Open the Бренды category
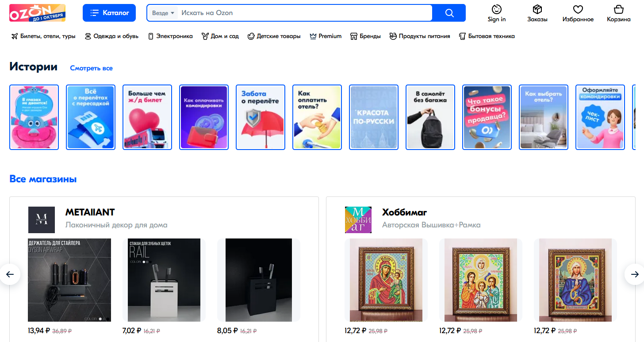 coord(365,36)
